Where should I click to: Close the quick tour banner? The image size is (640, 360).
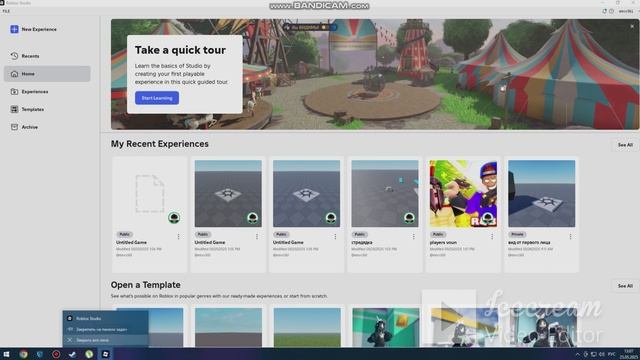click(x=632, y=26)
